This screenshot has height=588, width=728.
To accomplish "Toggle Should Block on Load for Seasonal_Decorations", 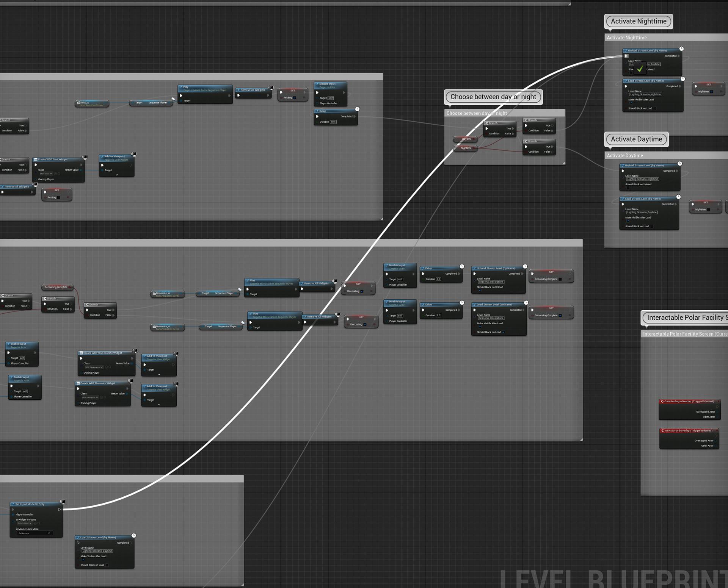I will (504, 332).
